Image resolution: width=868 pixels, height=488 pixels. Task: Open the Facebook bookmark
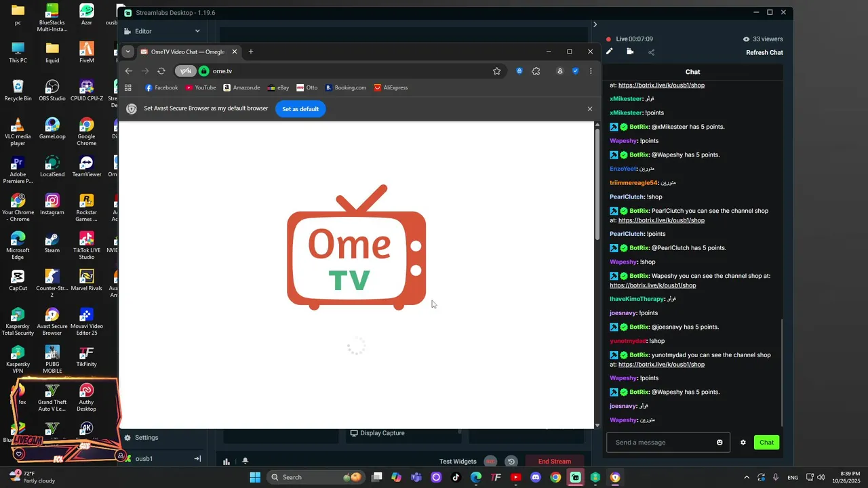click(161, 87)
